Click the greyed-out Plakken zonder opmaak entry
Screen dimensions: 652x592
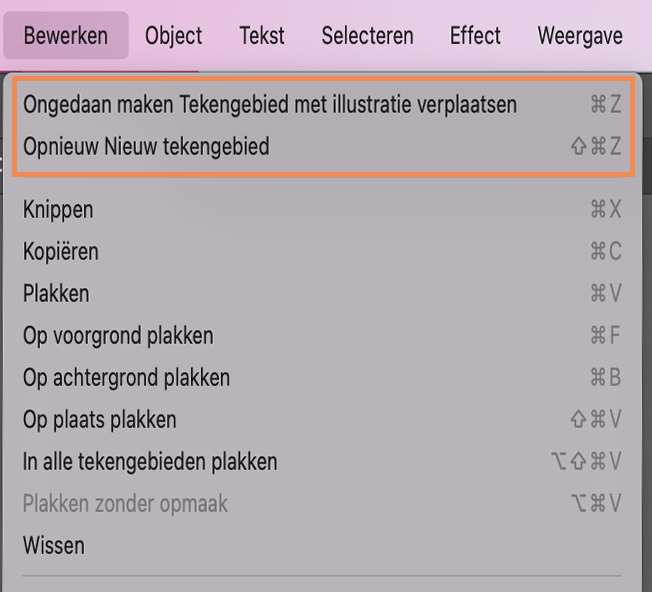[125, 504]
